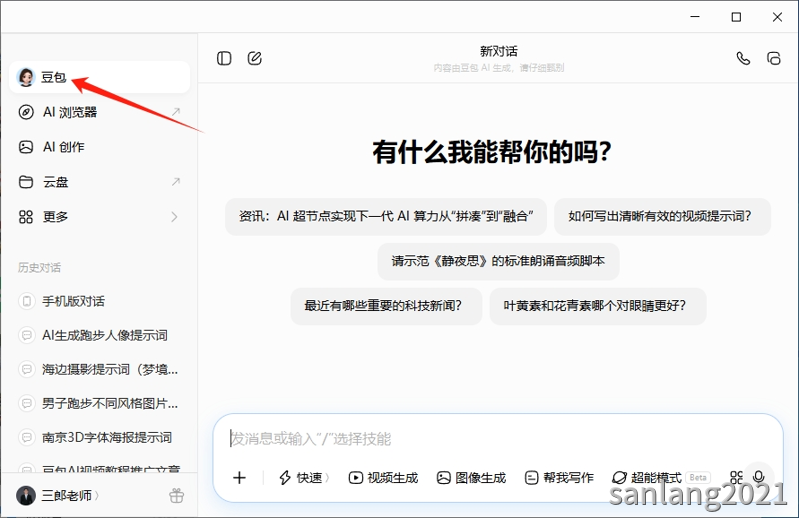Image resolution: width=799 pixels, height=518 pixels.
Task: Click the 历史对话 section label
Action: pyautogui.click(x=39, y=268)
